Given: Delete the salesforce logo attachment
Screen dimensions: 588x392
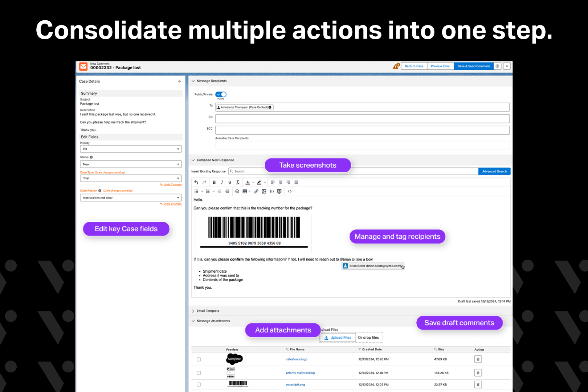Looking at the screenshot, I should coord(478,359).
